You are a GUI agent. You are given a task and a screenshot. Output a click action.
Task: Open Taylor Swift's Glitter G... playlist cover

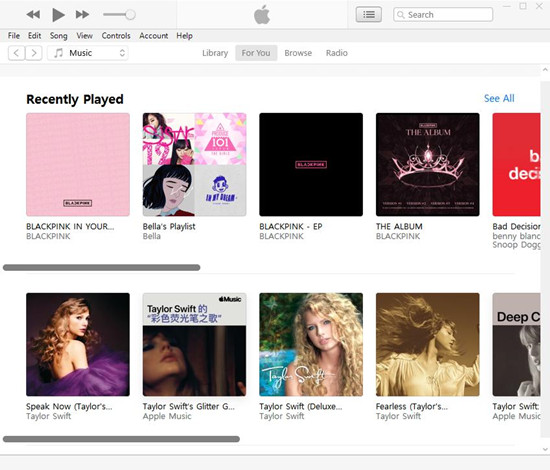point(194,344)
